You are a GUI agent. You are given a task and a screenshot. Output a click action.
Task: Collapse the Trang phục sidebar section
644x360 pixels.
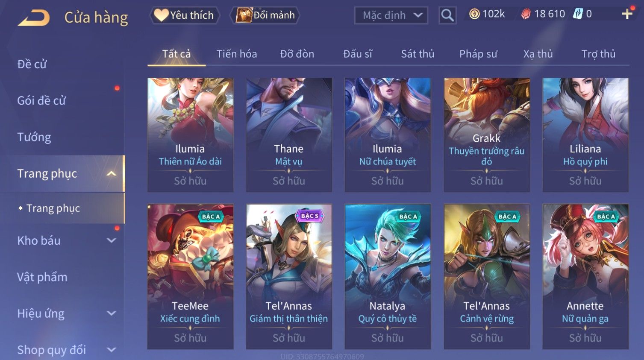coord(112,173)
